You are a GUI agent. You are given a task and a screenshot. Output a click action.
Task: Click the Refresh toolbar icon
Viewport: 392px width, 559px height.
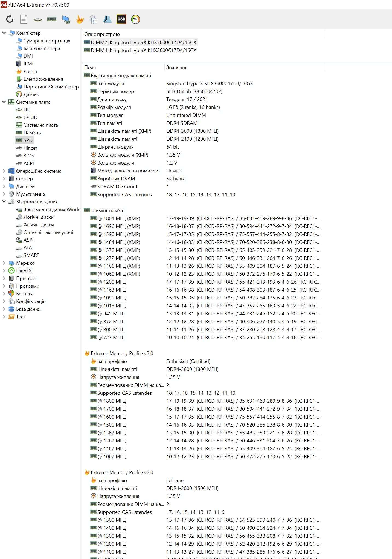point(10,19)
